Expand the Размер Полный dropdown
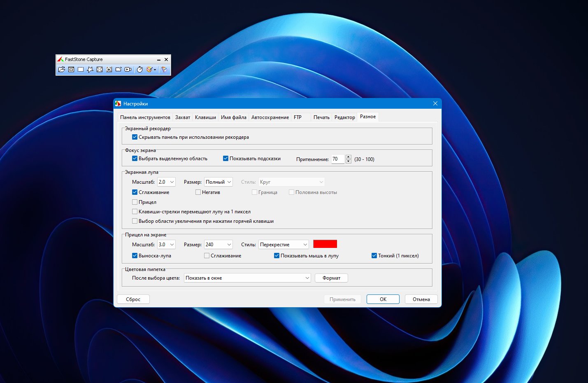Image resolution: width=588 pixels, height=383 pixels. [218, 182]
